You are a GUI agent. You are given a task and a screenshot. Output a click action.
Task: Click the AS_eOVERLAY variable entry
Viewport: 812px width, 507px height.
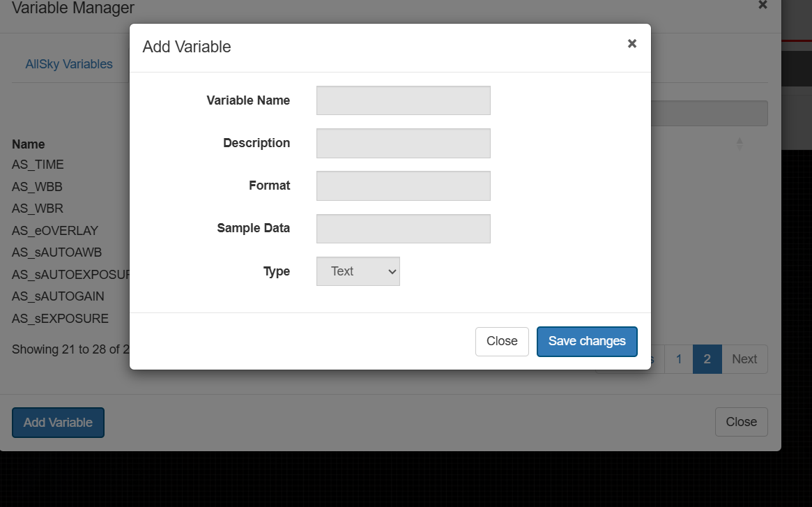click(55, 230)
